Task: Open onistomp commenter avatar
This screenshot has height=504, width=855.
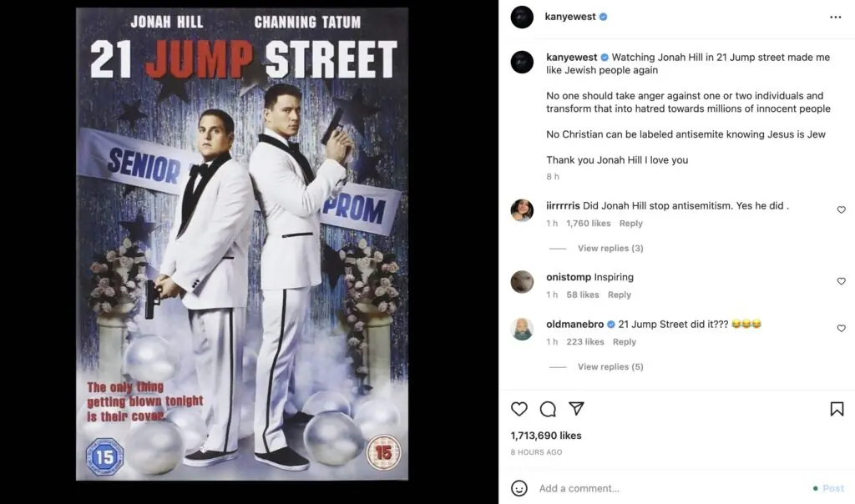Action: (x=522, y=282)
